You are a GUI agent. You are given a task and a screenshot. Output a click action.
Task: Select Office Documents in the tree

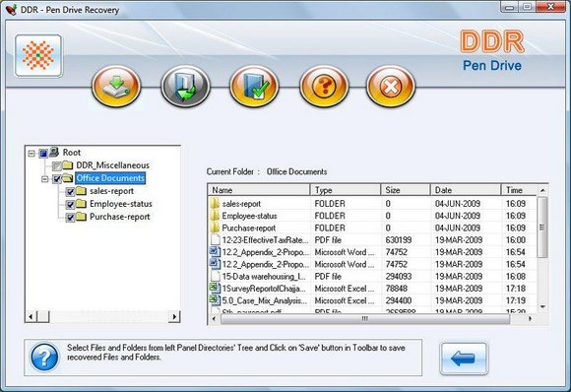(x=110, y=178)
